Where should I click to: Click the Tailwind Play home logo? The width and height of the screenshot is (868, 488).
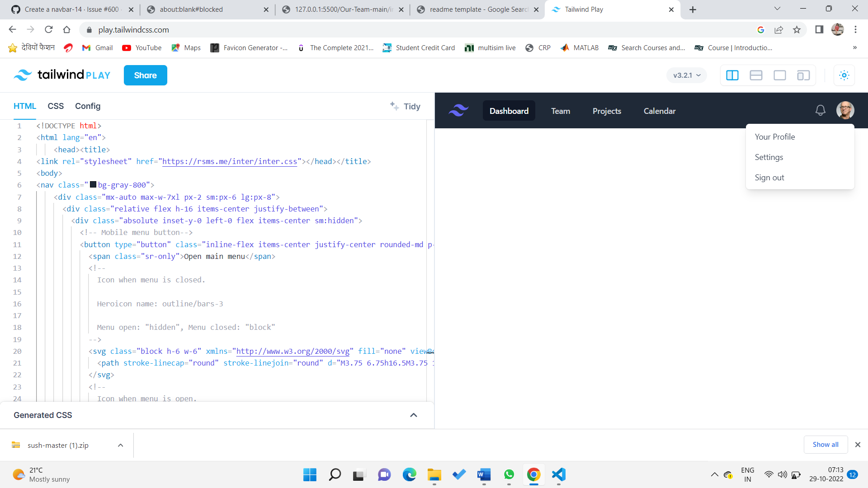tap(62, 75)
